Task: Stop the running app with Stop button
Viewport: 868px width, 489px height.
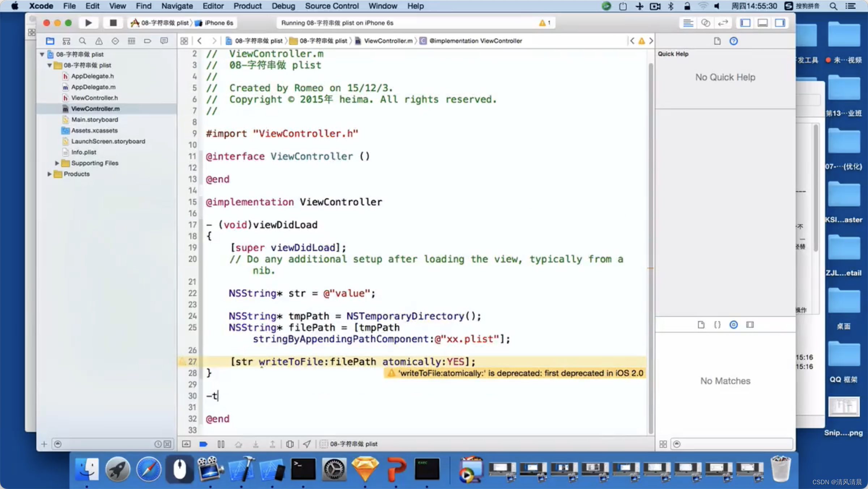Action: pos(113,23)
